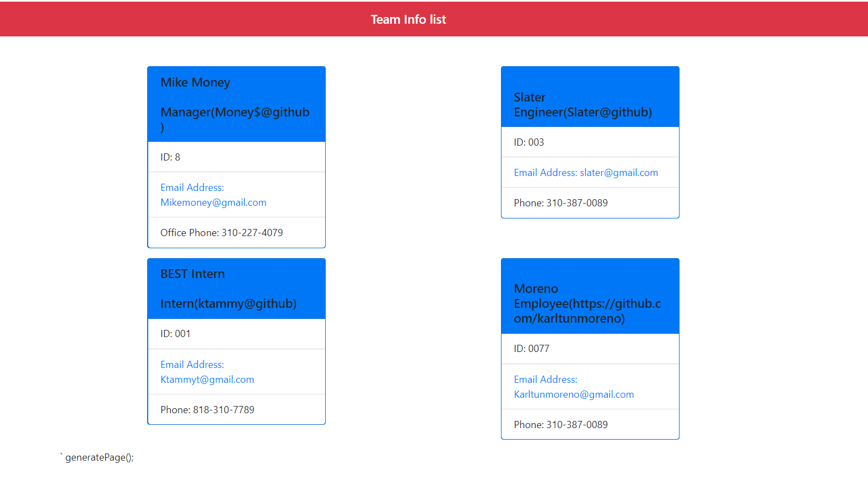Open Moreno's Karltunmoreno@gmail.com email link

(574, 387)
